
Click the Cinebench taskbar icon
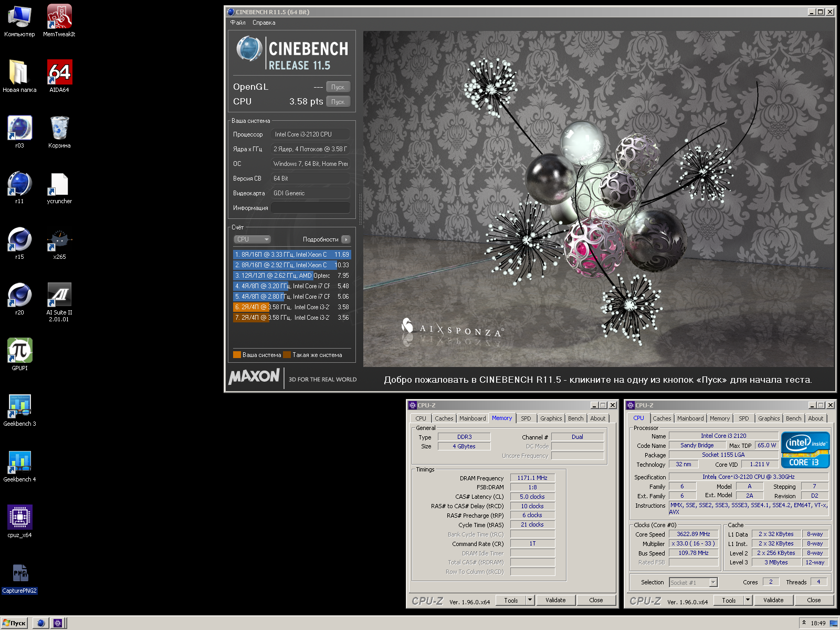point(41,623)
